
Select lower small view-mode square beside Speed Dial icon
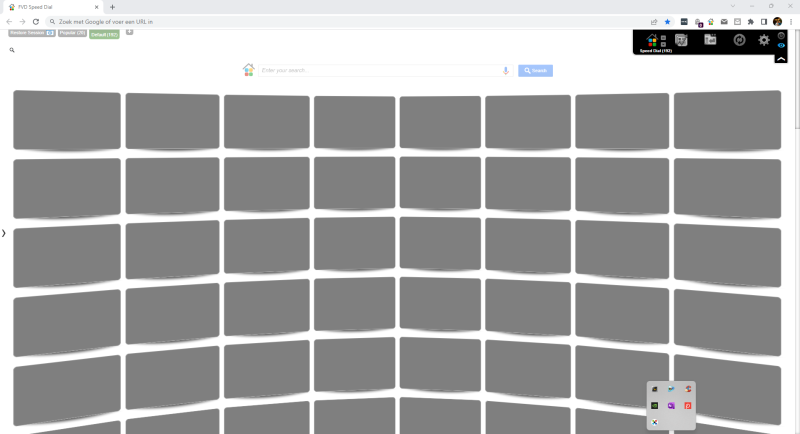(x=663, y=44)
